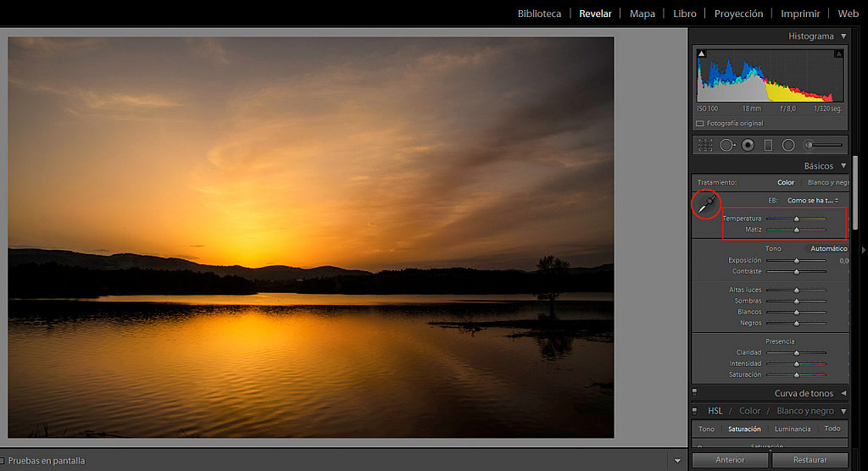Enable the Pruebas en pantalla checkbox

point(4,461)
